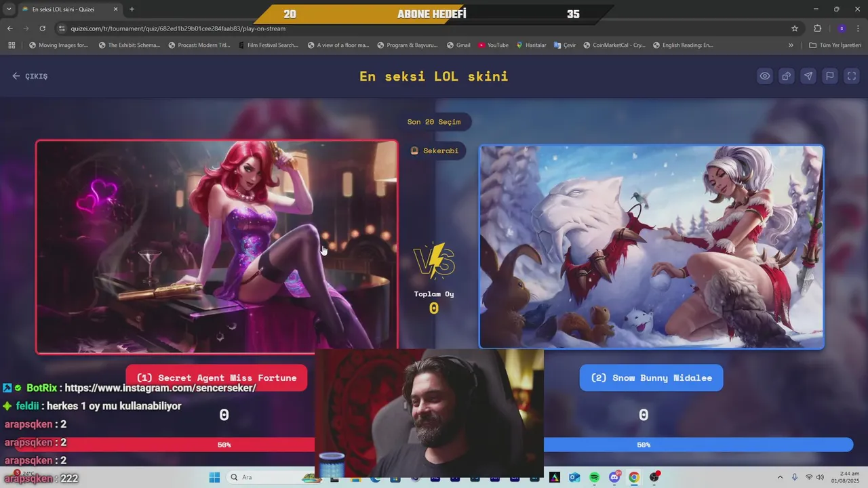Click the Instagram sencerseker link in chat
Viewport: 868px width, 488px height.
coord(160,388)
